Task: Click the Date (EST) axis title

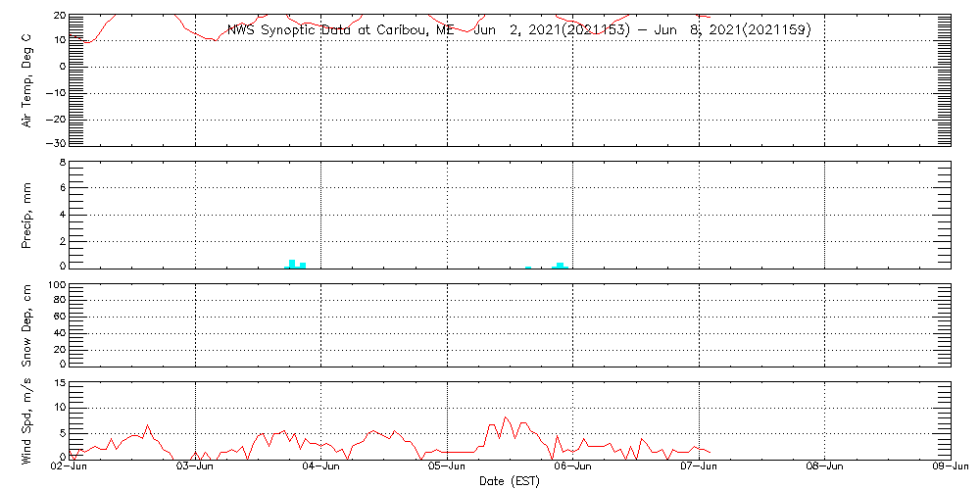Action: coord(510,481)
